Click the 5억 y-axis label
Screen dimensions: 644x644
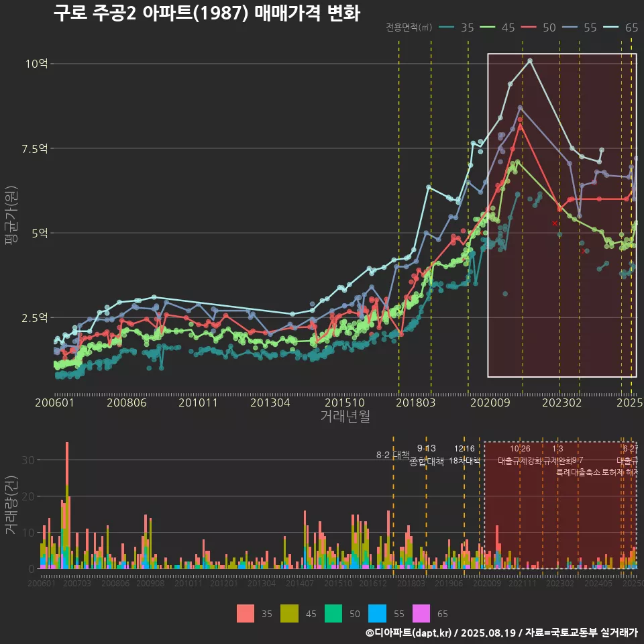[x=40, y=233]
